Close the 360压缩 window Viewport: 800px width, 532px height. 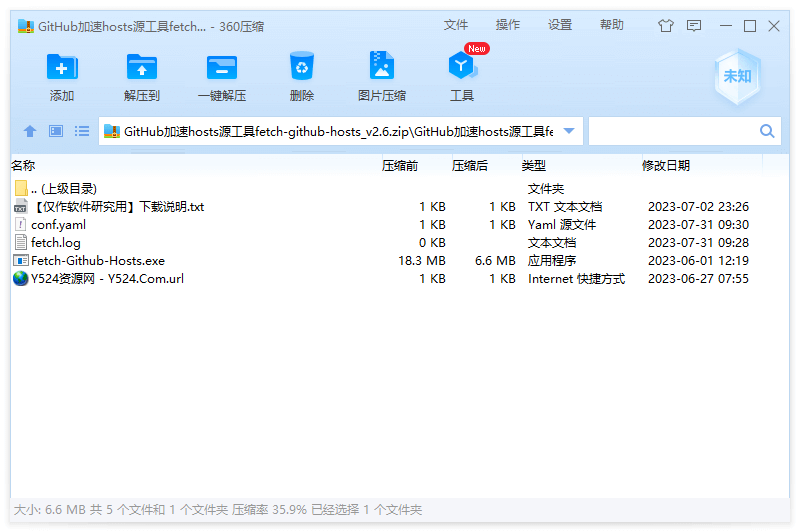tap(774, 26)
